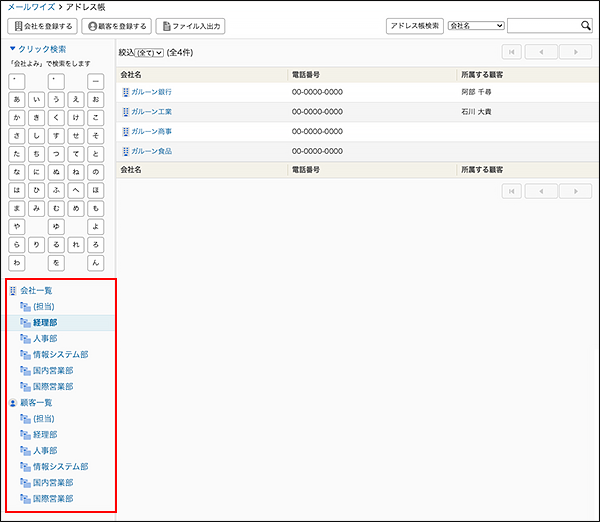Click folder icon for 国際営業部 under 顧客一覧
The image size is (600, 522).
pos(25,498)
